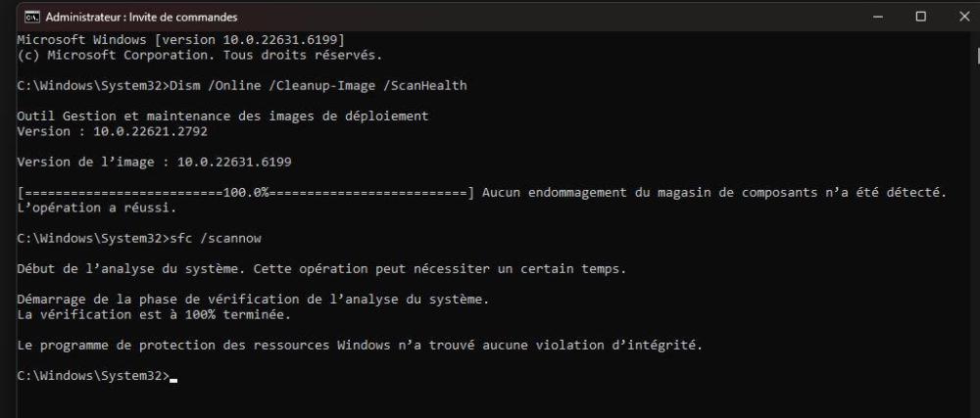Click 'Démarrage de la phase de vérification' line
This screenshot has width=980, height=418.
point(253,299)
